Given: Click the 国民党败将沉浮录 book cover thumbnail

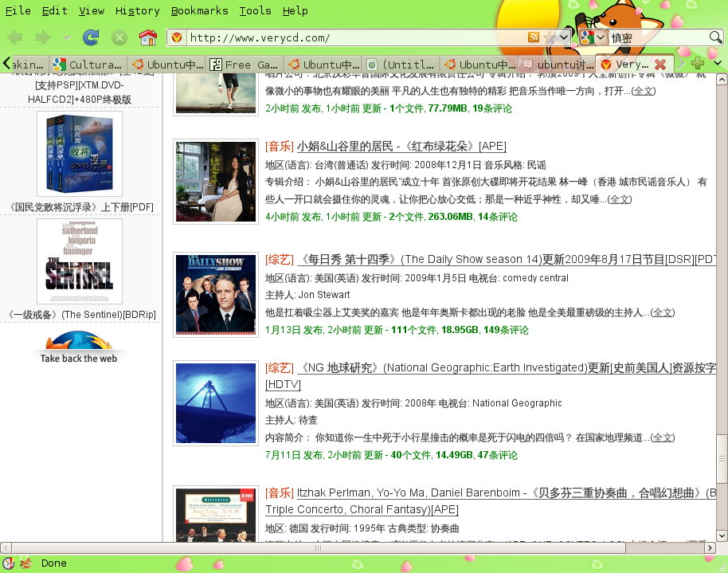Looking at the screenshot, I should tap(80, 154).
